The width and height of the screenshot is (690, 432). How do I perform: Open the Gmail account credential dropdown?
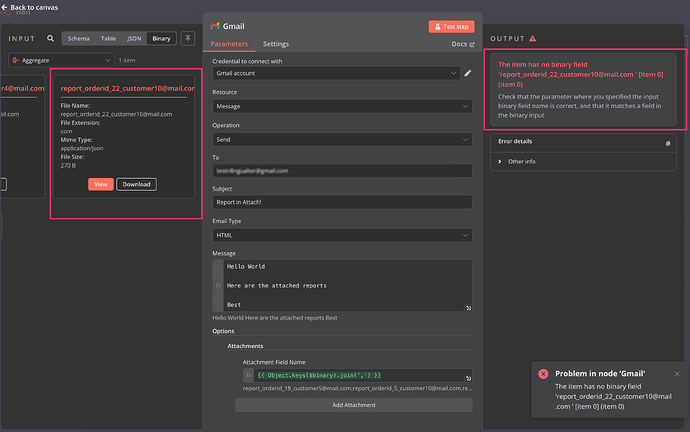[337, 73]
